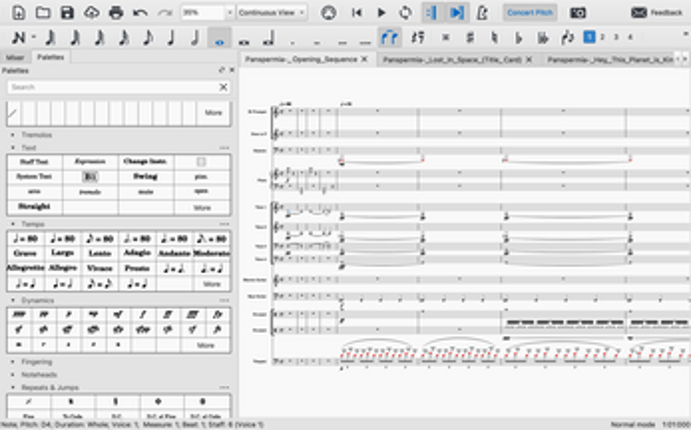Image resolution: width=691 pixels, height=430 pixels.
Task: Open the note input mode dropdown arrow
Action: point(34,37)
